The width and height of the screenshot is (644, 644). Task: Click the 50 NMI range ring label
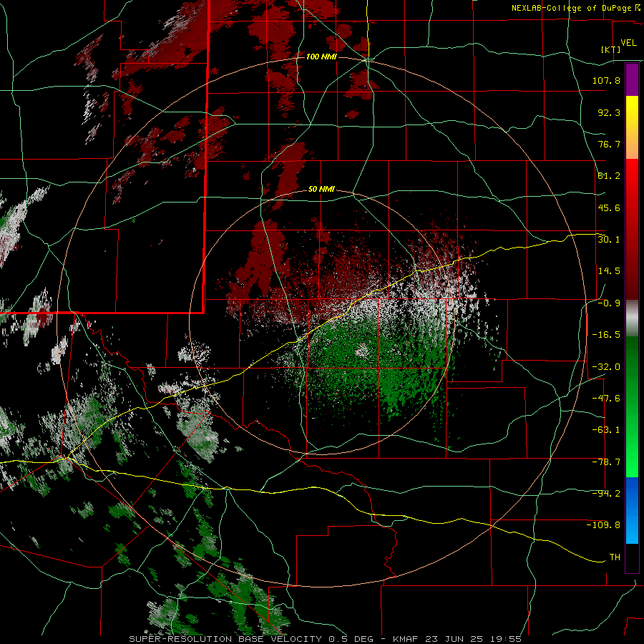(321, 189)
